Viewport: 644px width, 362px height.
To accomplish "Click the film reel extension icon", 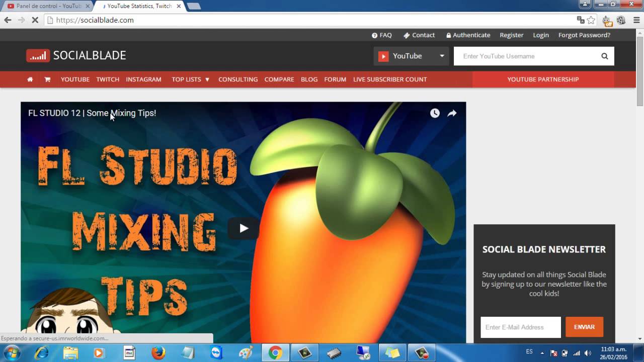I will 621,20.
